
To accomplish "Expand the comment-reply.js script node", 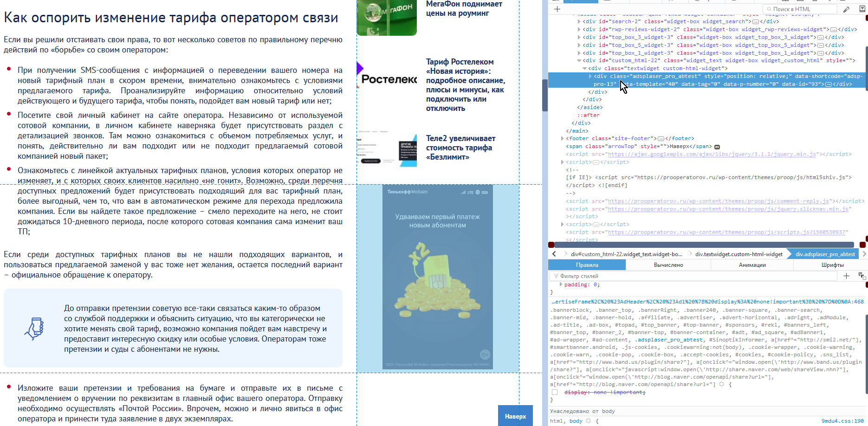I will click(562, 201).
